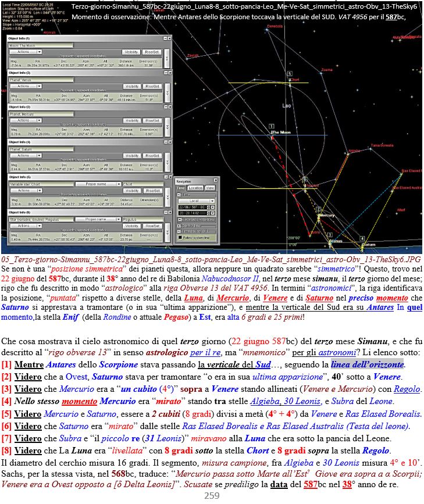Click the 'Alterf' star label
Viewport: 424px width, 504px height.
click(x=401, y=210)
